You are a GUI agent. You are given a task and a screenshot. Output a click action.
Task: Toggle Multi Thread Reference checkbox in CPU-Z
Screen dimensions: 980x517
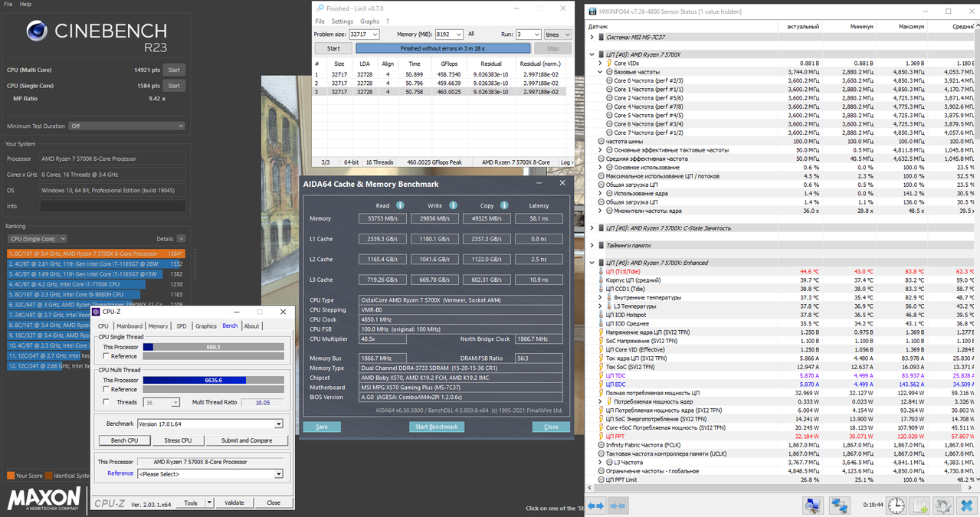click(106, 389)
